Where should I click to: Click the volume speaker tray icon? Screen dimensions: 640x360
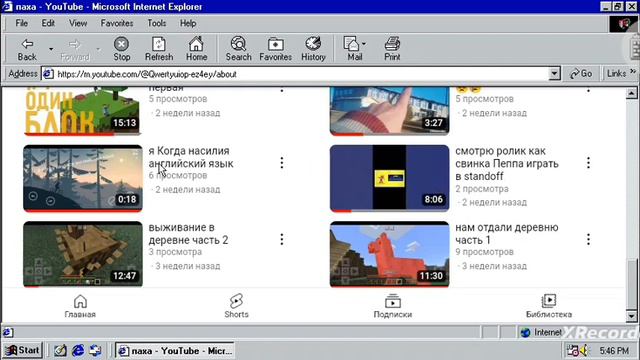(584, 350)
